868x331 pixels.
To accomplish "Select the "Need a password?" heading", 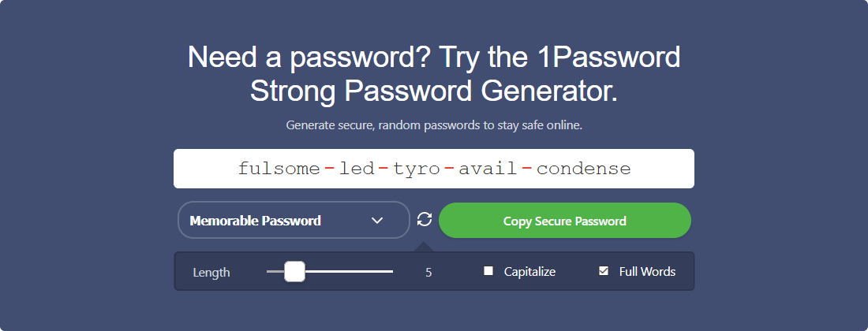I will (434, 74).
